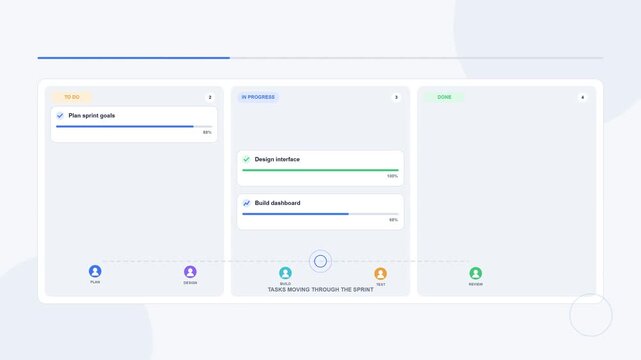The width and height of the screenshot is (641, 360).
Task: Click the Plan sprint goals progress bar
Action: [134, 127]
